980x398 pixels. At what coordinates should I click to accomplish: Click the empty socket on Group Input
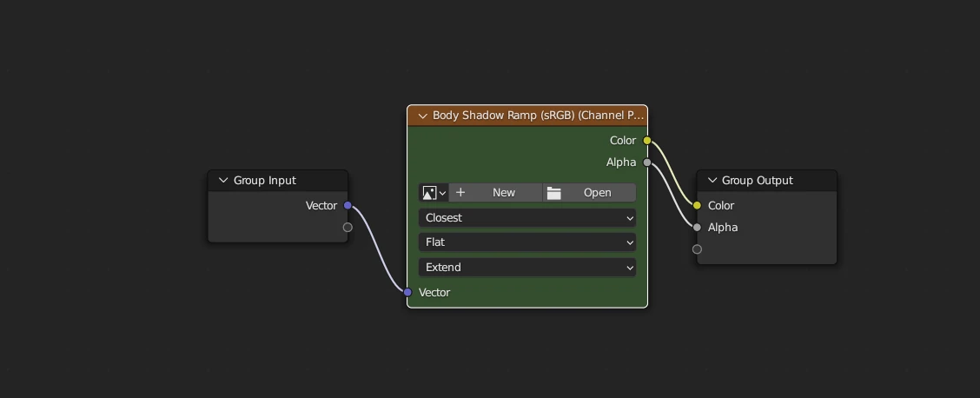pyautogui.click(x=348, y=228)
